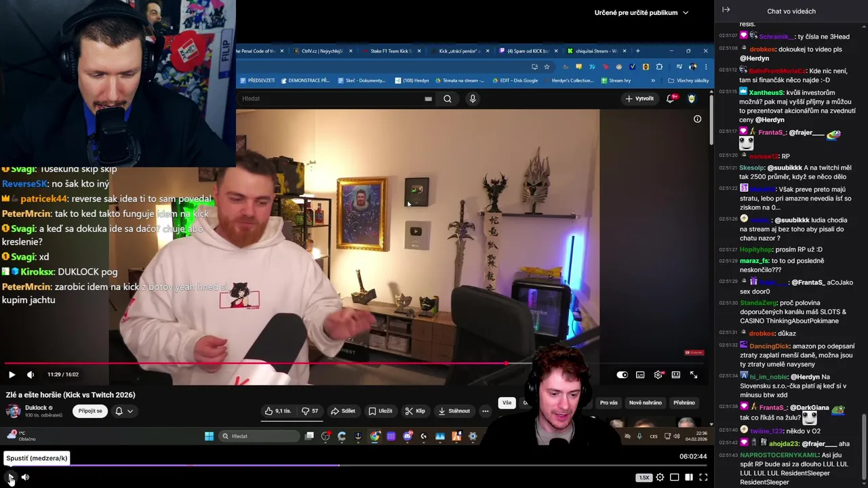Viewport: 868px width, 488px height.
Task: Play the embedded YouTube video
Action: [12, 374]
